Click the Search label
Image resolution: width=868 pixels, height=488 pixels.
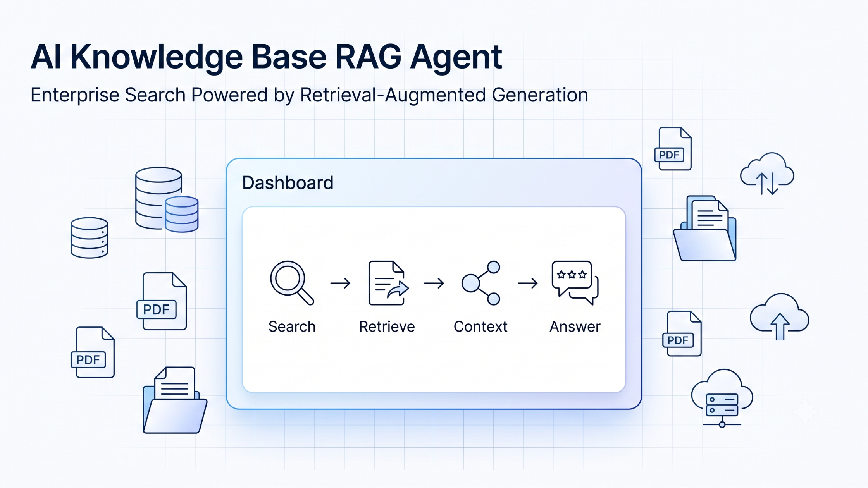pyautogui.click(x=292, y=326)
